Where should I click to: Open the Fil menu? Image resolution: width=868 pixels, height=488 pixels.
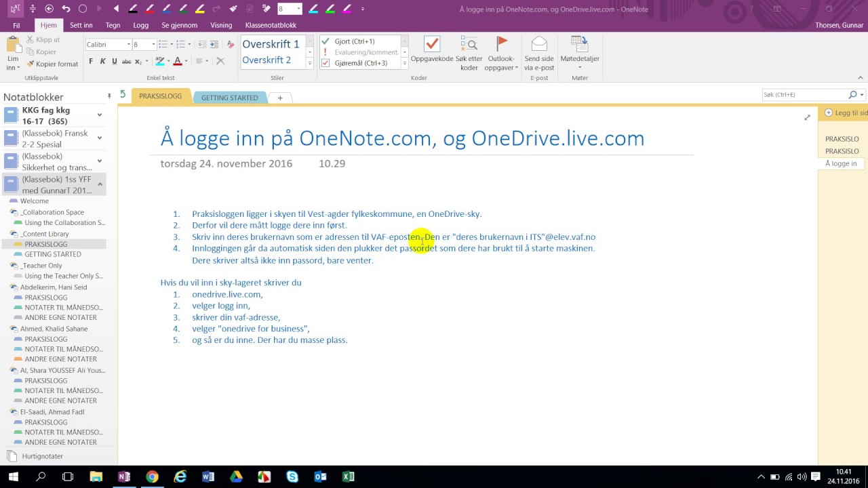point(16,25)
